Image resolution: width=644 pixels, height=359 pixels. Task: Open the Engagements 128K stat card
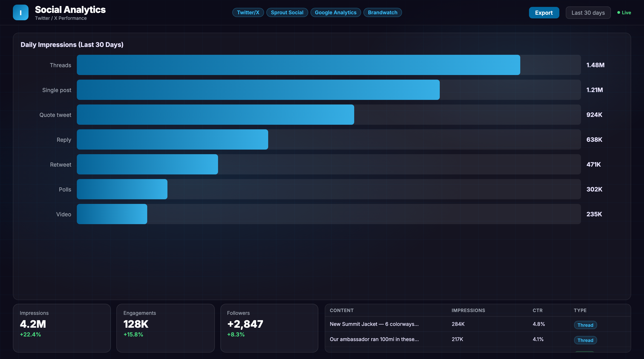point(166,328)
